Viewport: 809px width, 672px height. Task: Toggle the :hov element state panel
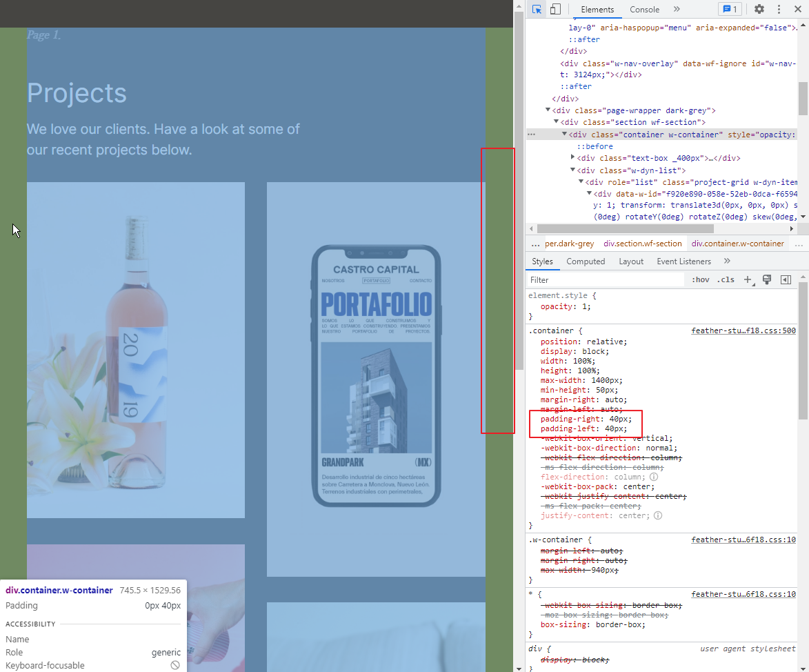coord(700,279)
